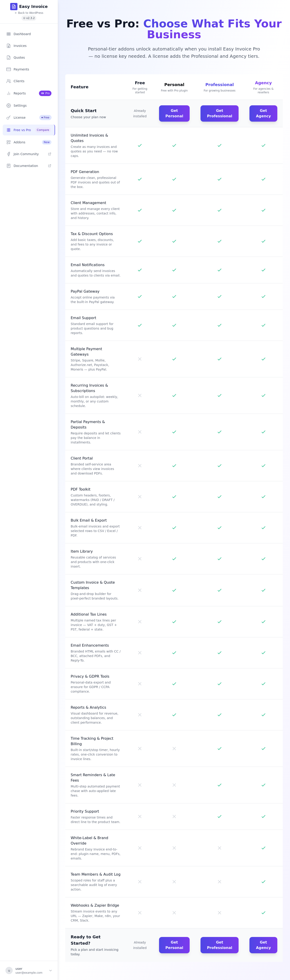
Task: Click the user avatar circle
Action: pos(9,970)
